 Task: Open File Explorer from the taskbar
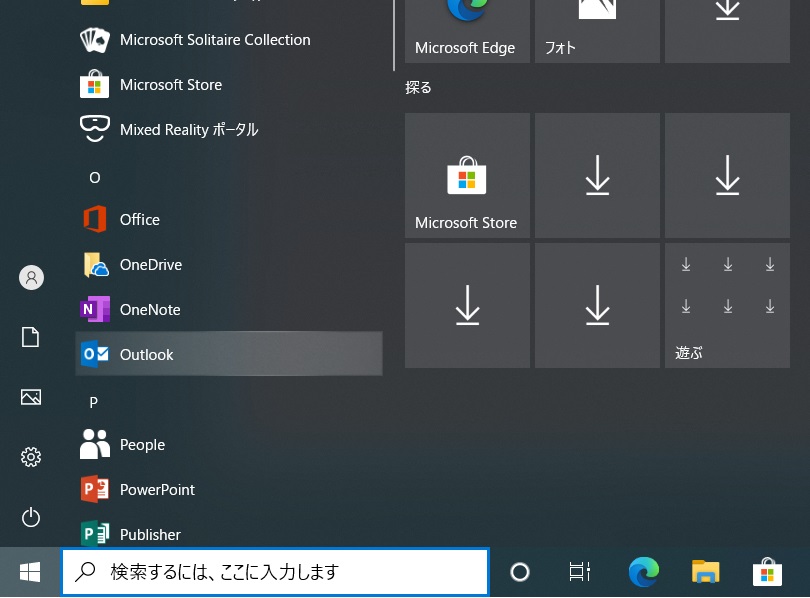(x=706, y=572)
